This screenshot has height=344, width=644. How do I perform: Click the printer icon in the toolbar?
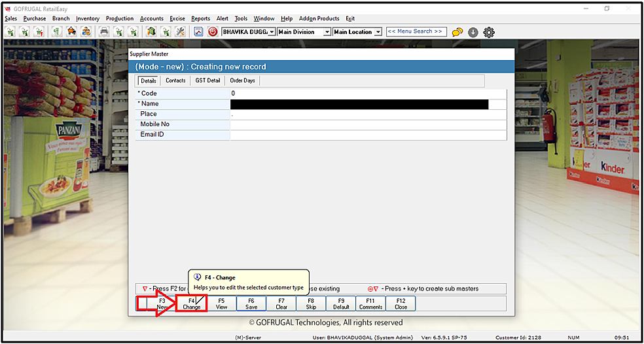pos(104,31)
